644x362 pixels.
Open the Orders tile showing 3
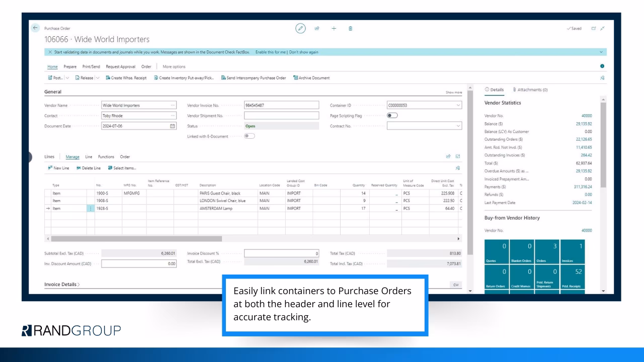[x=547, y=252]
